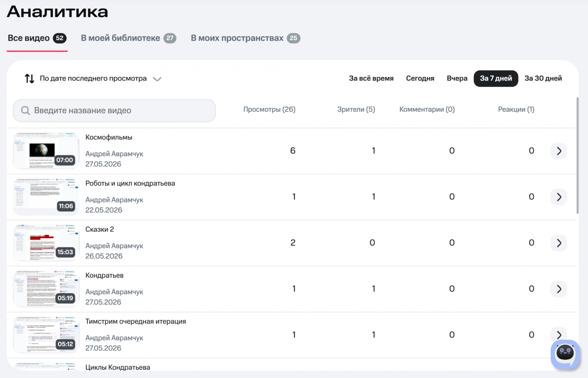Open arrow for Тимстрим очередная итерация row

pyautogui.click(x=559, y=334)
